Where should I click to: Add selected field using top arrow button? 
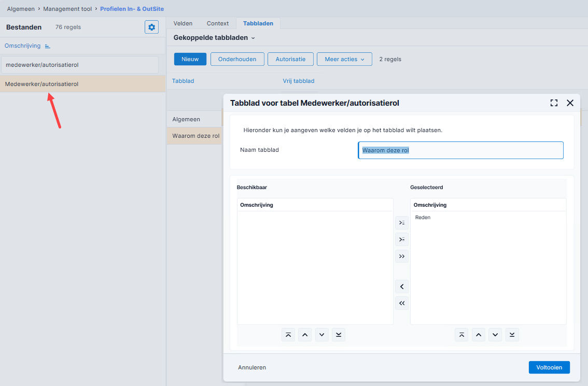tap(402, 223)
